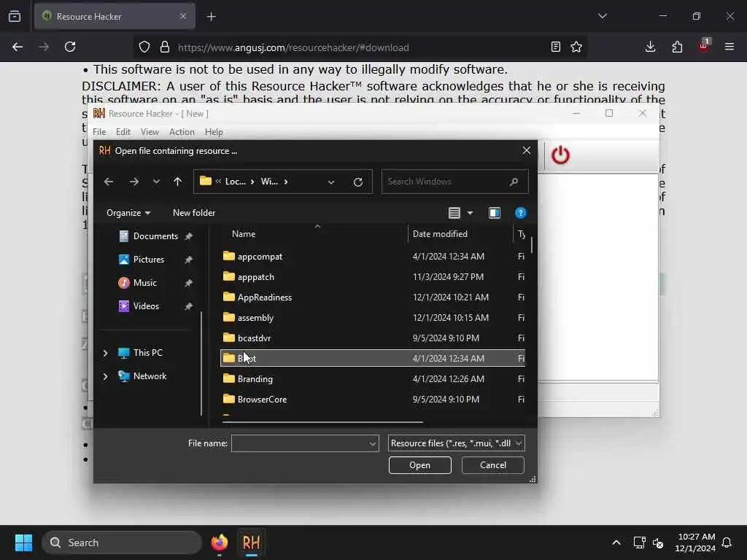Open Firefox extensions menu
Screen dimensions: 747x560
[x=677, y=47]
